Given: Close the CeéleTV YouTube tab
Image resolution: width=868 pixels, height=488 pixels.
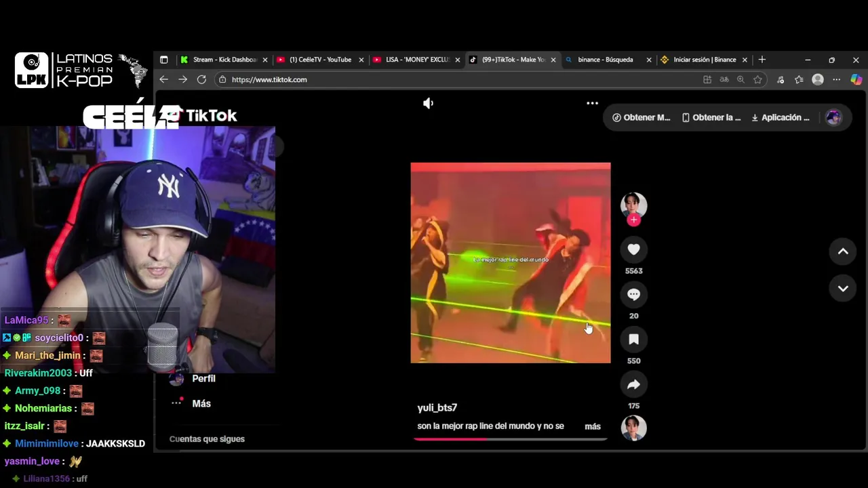Looking at the screenshot, I should (361, 60).
